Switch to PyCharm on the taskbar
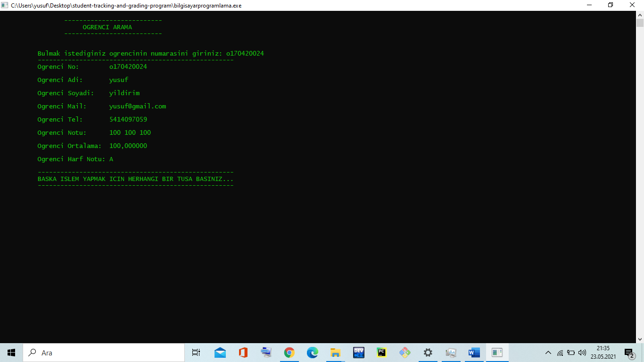This screenshot has width=644, height=362. 381,353
